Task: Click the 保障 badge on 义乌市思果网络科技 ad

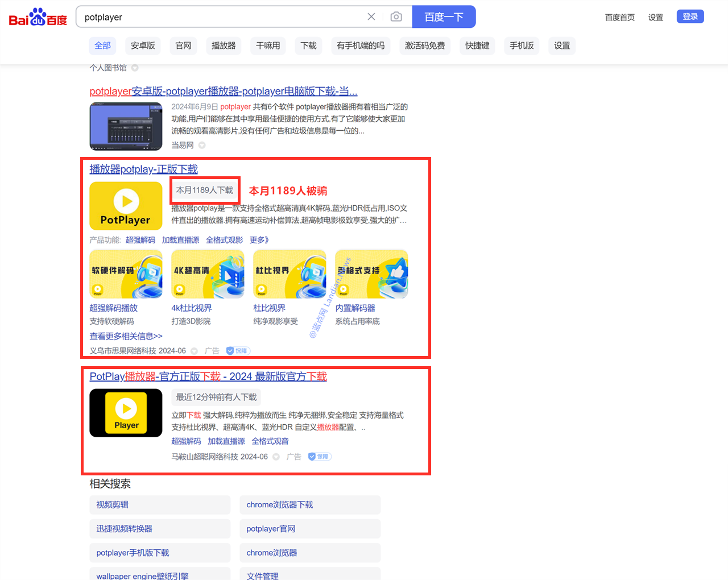Action: pyautogui.click(x=238, y=351)
